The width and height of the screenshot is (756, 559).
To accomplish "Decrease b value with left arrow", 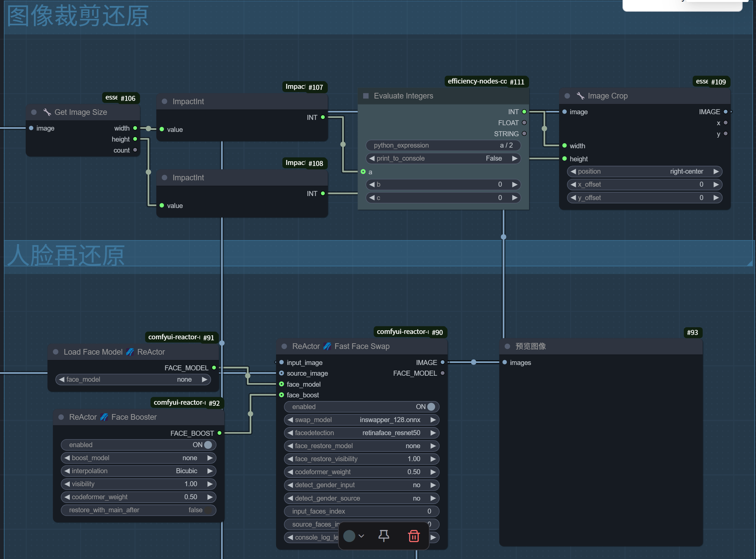I will point(372,184).
